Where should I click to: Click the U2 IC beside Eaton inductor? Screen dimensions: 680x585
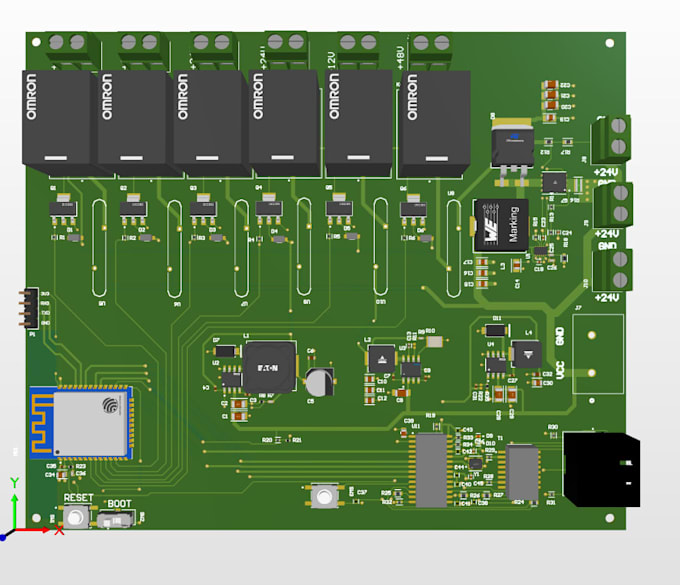(x=231, y=379)
